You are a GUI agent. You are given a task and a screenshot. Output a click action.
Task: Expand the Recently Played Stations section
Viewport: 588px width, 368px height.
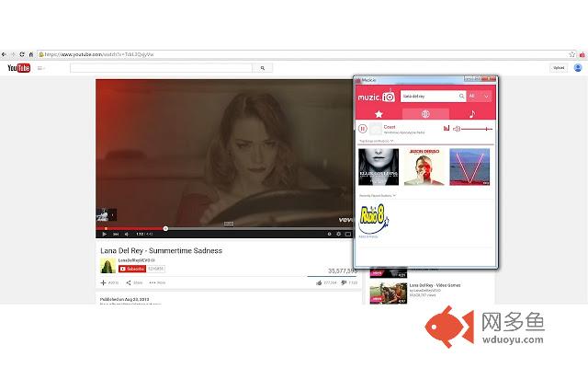(x=378, y=196)
